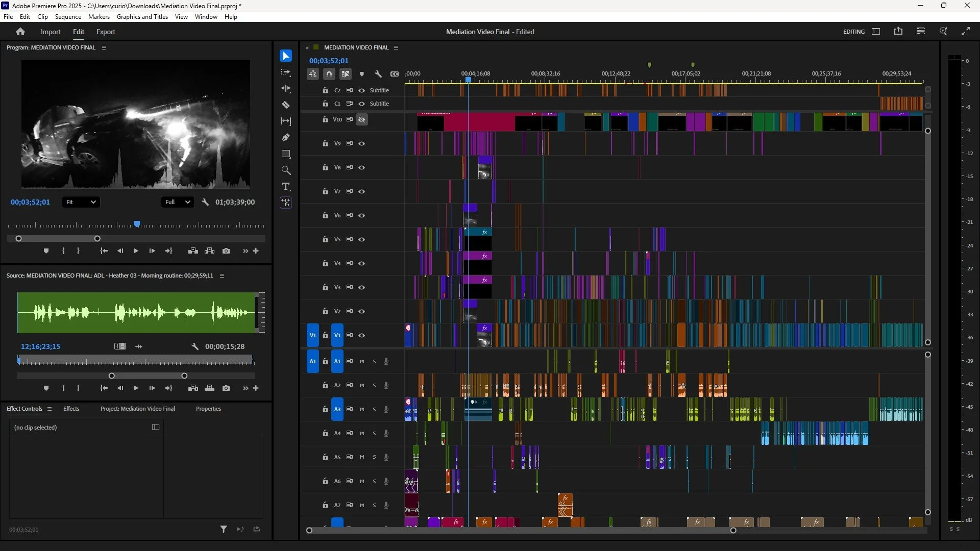Select the Zoom tool magnifier
This screenshot has height=551, width=980.
click(x=286, y=170)
